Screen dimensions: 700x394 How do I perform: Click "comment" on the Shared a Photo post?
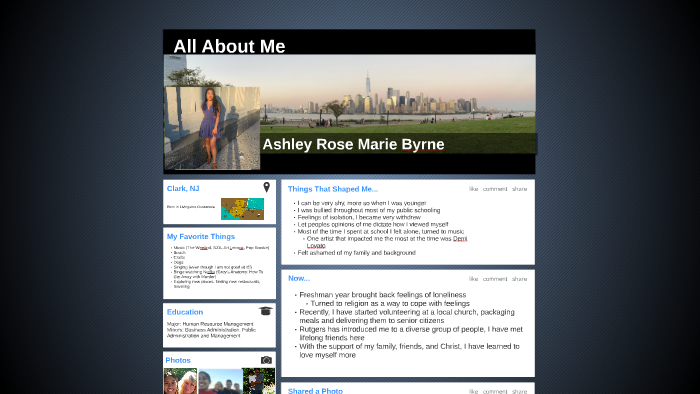[x=495, y=391]
